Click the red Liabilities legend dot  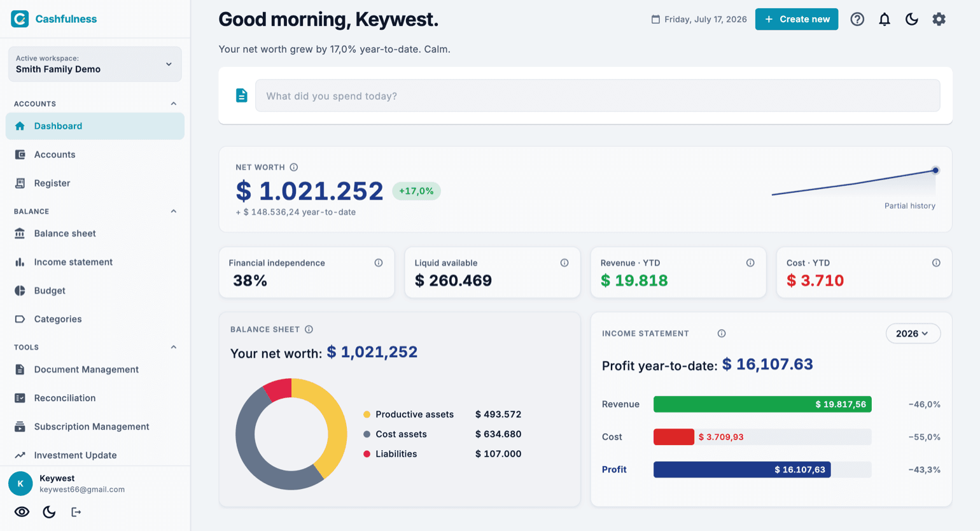367,454
